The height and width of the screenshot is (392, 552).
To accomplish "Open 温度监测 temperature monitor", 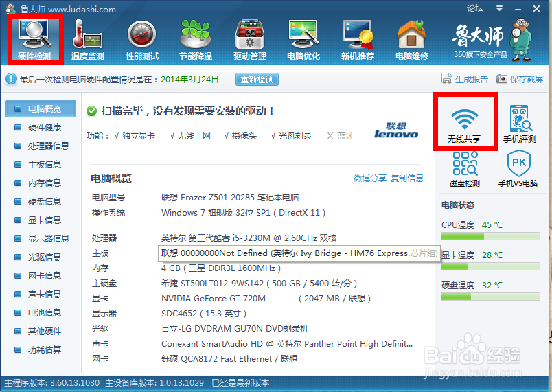I will [88, 40].
